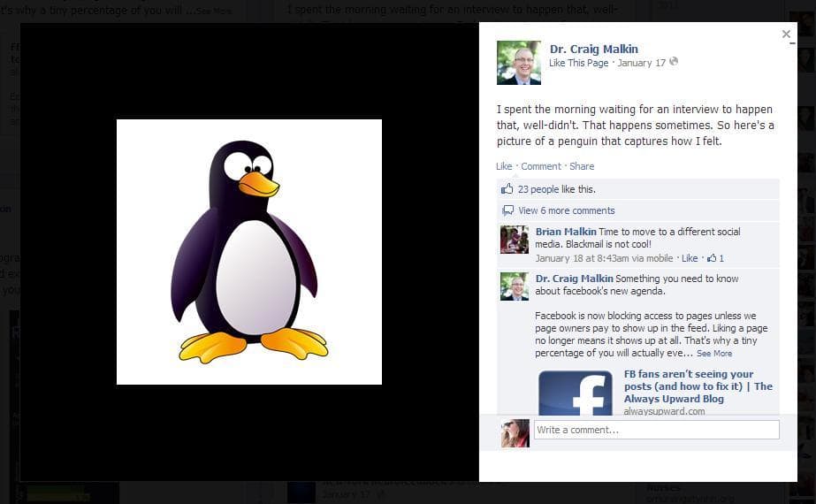Click the thumbs-up count on Brian's comment

coord(716,258)
